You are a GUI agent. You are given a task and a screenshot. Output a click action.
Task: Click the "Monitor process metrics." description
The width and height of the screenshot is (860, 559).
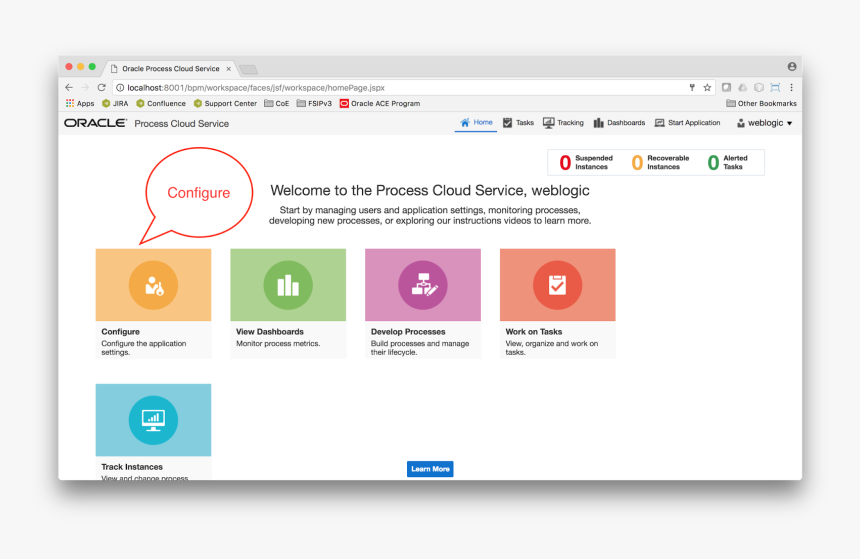coord(278,343)
